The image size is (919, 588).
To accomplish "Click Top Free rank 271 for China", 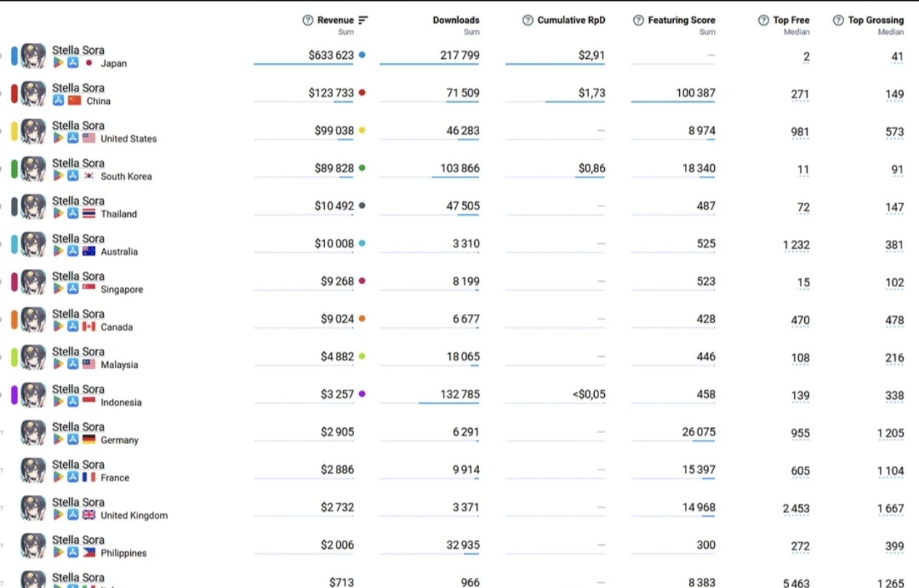I will click(x=800, y=94).
